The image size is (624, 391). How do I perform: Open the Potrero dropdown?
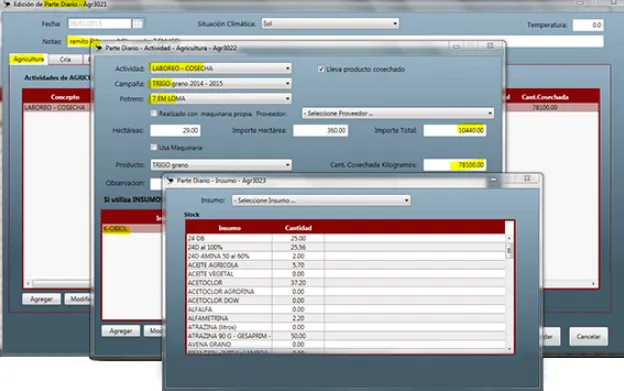(x=221, y=98)
